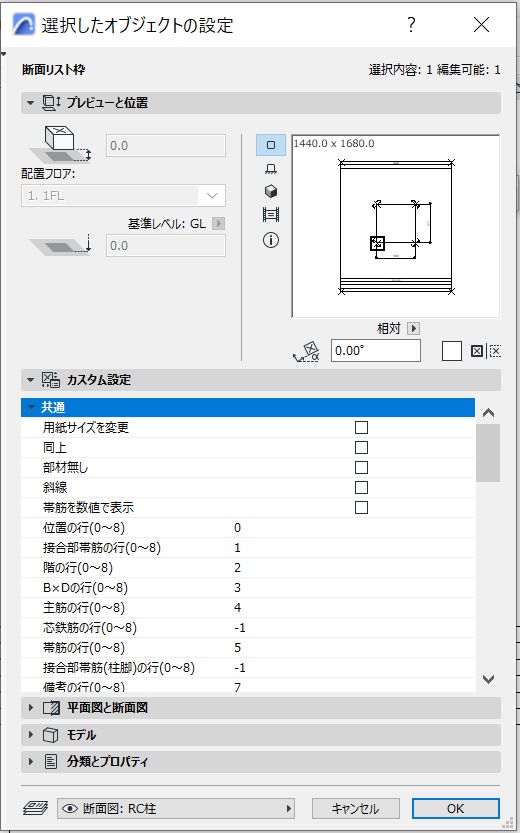Click the キャンセル button
This screenshot has height=833, width=520.
(355, 809)
